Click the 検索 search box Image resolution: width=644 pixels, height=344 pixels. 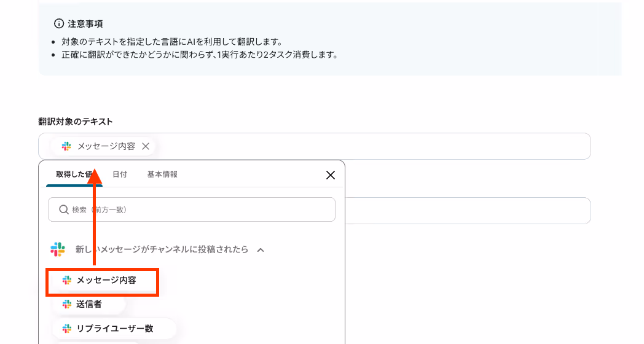coord(191,209)
